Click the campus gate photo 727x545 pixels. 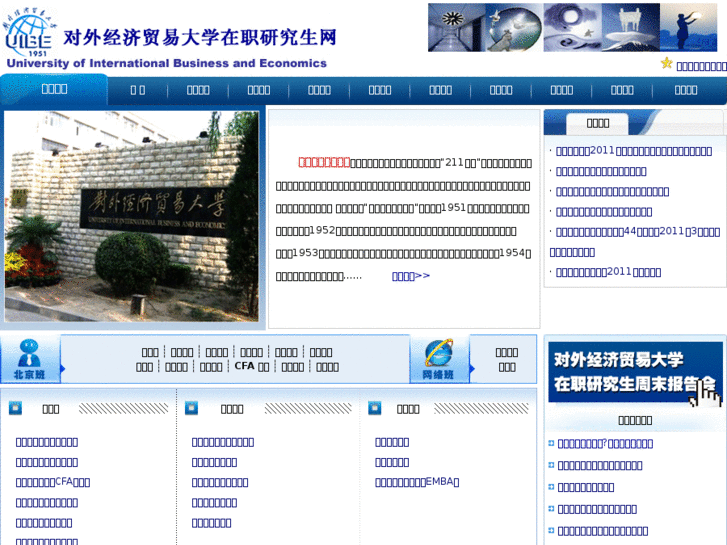pyautogui.click(x=132, y=216)
